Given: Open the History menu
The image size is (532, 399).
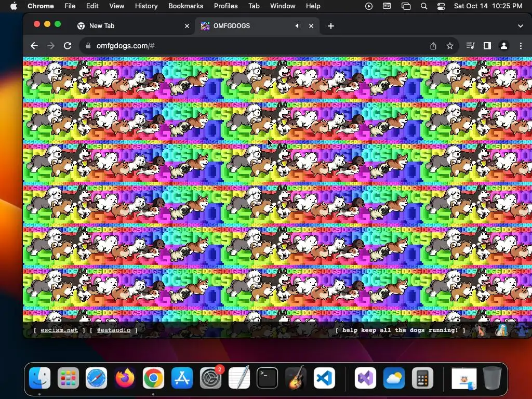Looking at the screenshot, I should pos(146,6).
